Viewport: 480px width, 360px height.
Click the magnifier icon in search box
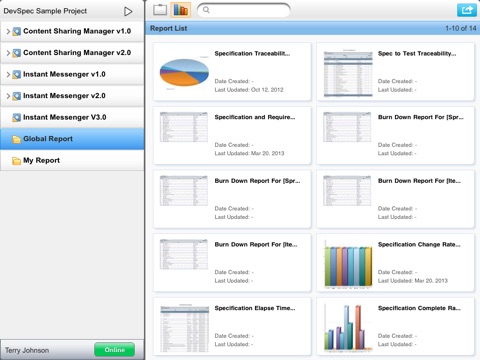206,10
